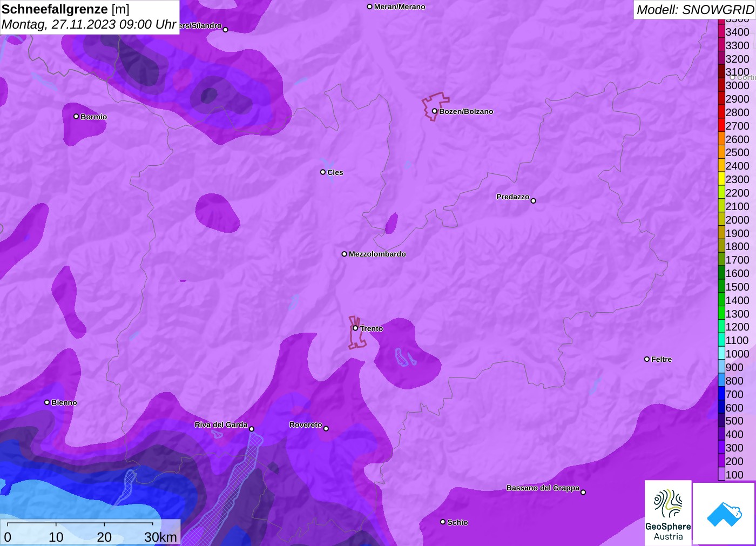Pick the 2700 m red legend swatch

[721, 126]
